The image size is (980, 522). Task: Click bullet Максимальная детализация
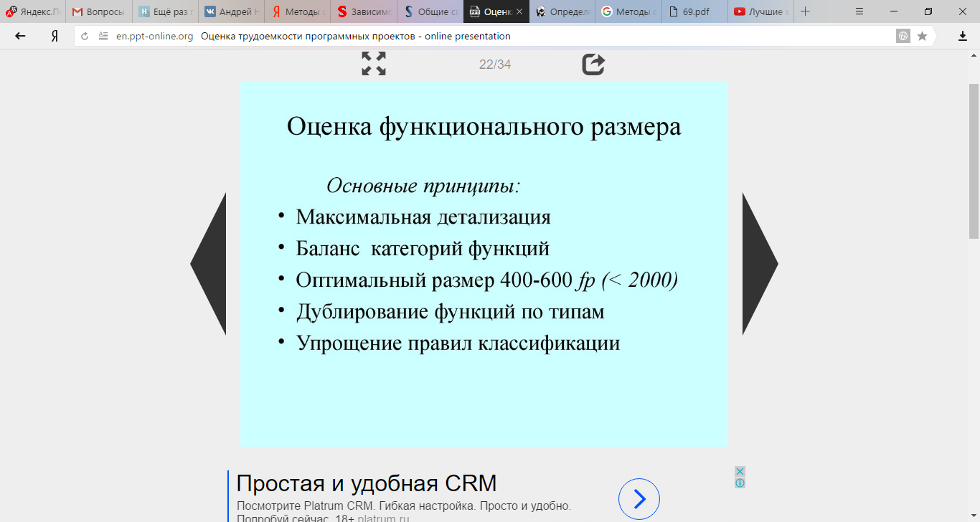423,217
